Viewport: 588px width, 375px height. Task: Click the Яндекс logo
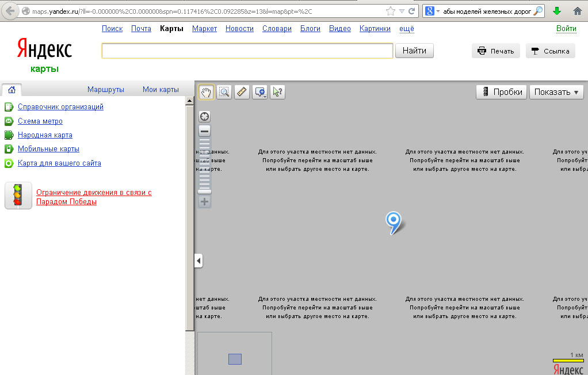[x=44, y=49]
